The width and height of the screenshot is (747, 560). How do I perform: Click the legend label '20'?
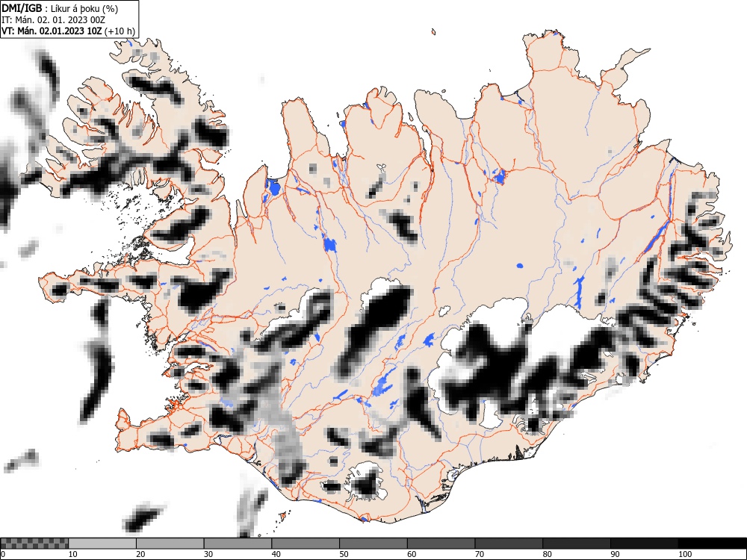point(140,554)
